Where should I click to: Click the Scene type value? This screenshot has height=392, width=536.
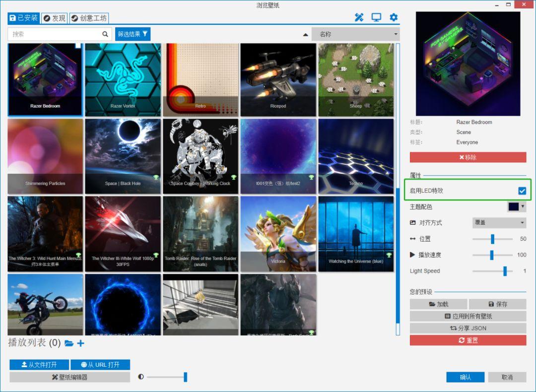(464, 132)
